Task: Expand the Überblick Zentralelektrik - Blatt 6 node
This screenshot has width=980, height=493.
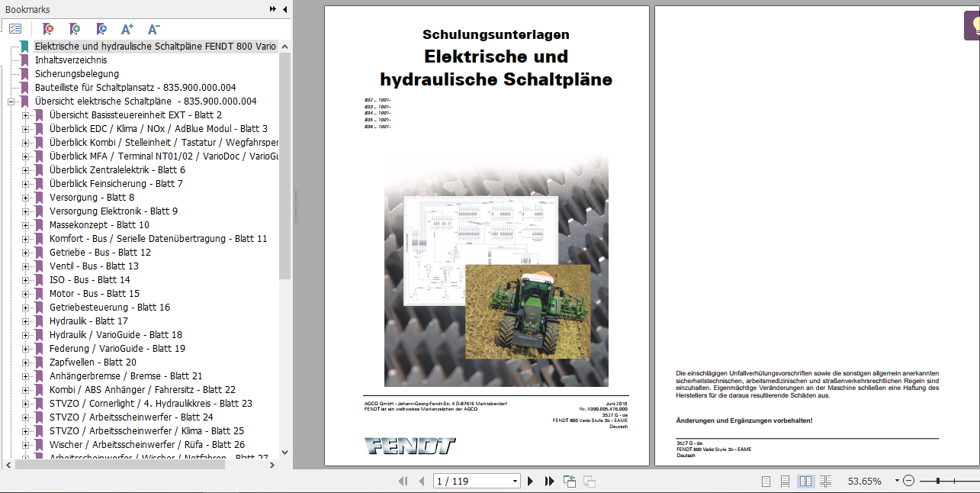Action: point(25,170)
